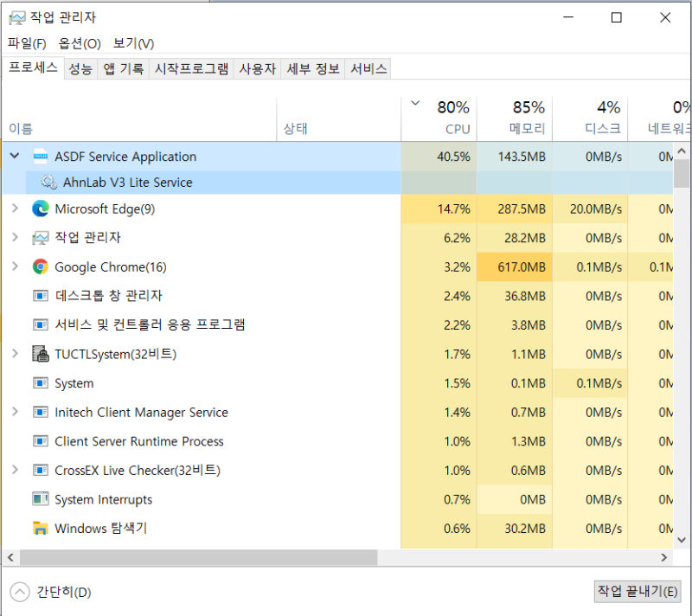The image size is (692, 616).
Task: Sort by the 메모리 85% column header
Action: tap(515, 119)
